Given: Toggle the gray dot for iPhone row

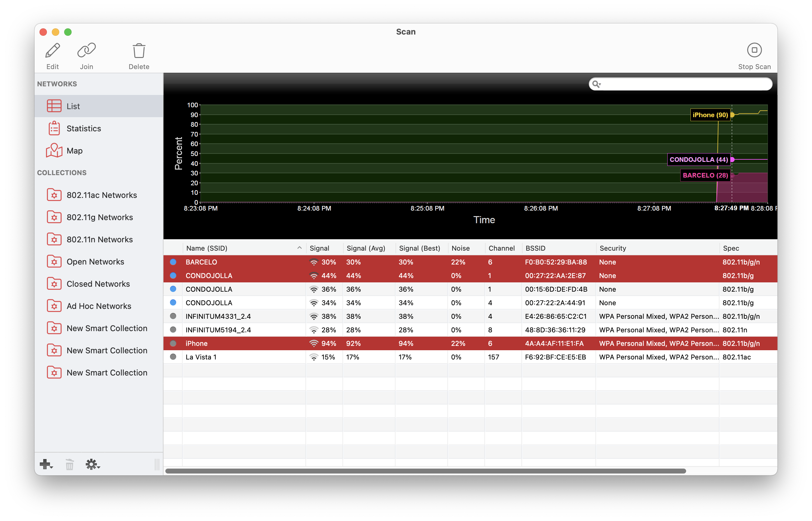Looking at the screenshot, I should (173, 343).
